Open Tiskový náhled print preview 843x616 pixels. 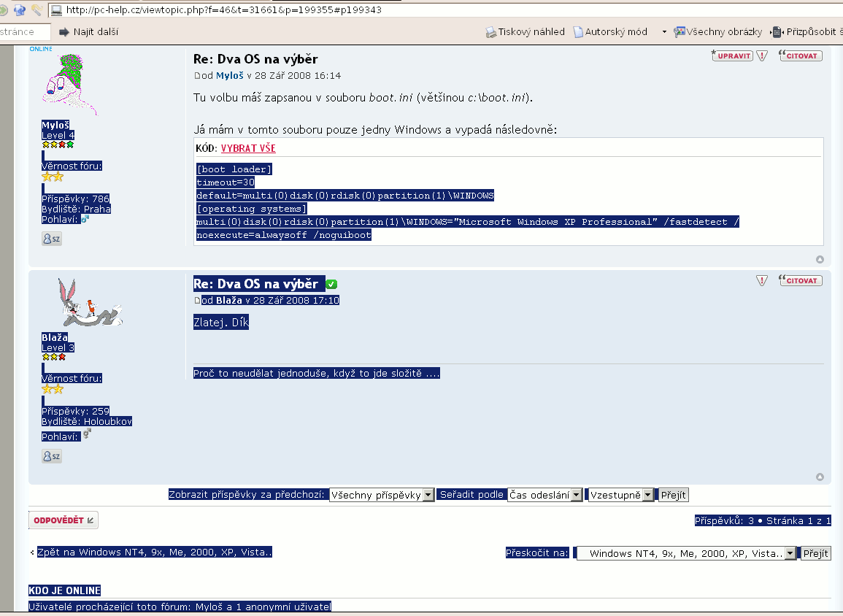point(525,31)
